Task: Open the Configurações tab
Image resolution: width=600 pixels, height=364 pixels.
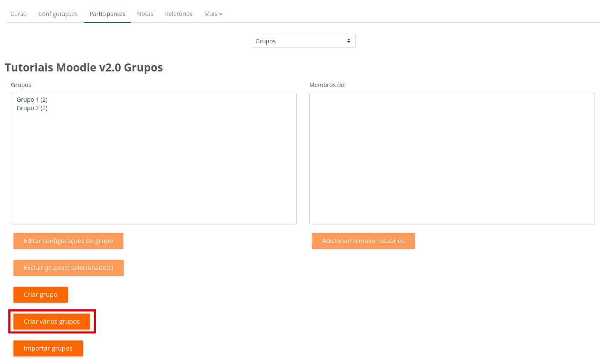Action: (x=58, y=14)
